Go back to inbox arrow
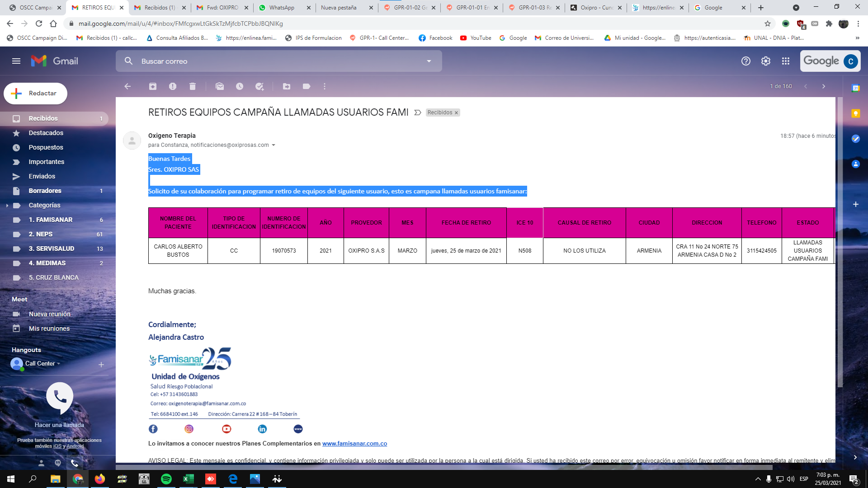This screenshot has height=488, width=868. click(127, 86)
